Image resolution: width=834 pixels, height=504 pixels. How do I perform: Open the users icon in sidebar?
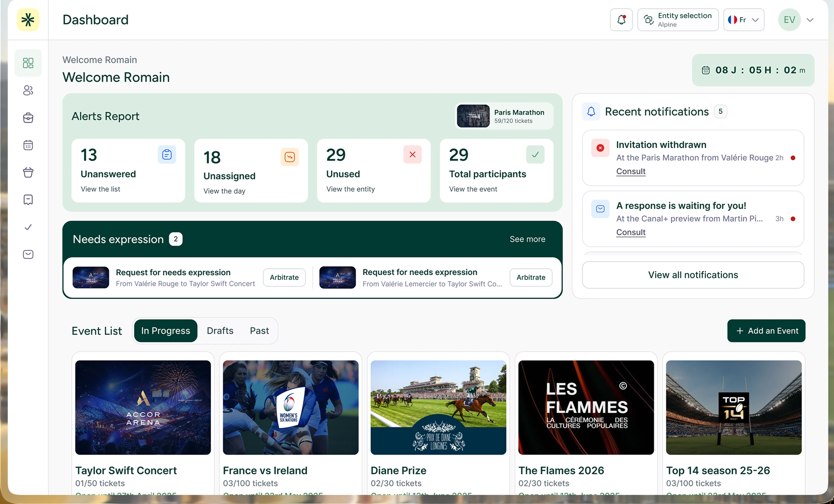click(28, 90)
